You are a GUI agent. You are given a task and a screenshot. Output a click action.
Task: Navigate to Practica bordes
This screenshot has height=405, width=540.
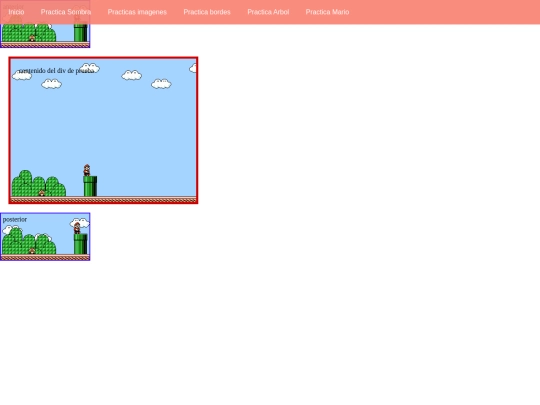(x=207, y=12)
